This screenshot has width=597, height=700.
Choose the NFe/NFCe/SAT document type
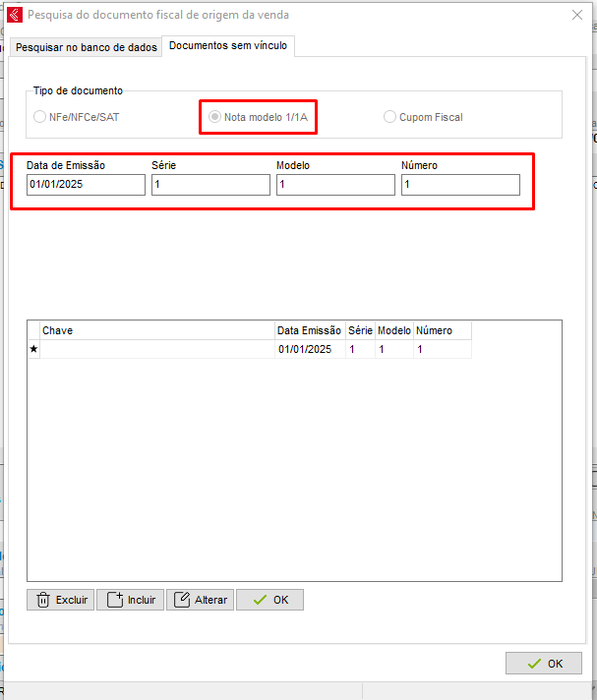(x=39, y=117)
